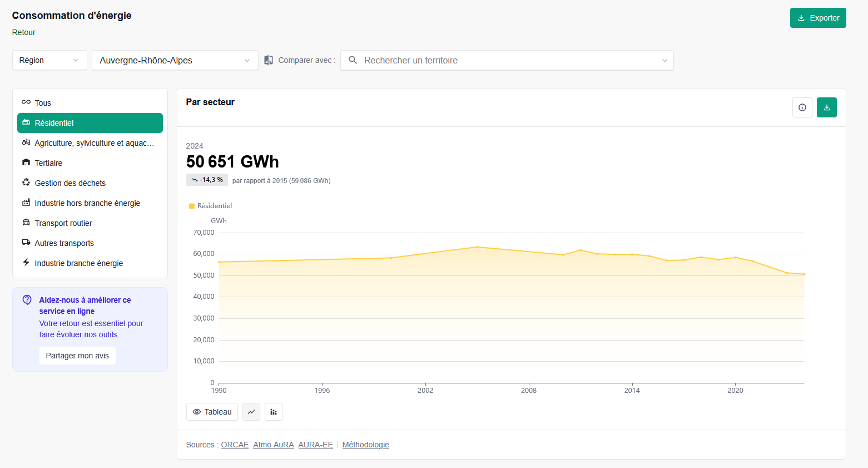The height and width of the screenshot is (468, 868).
Task: Select the Tous sector filter
Action: point(90,103)
